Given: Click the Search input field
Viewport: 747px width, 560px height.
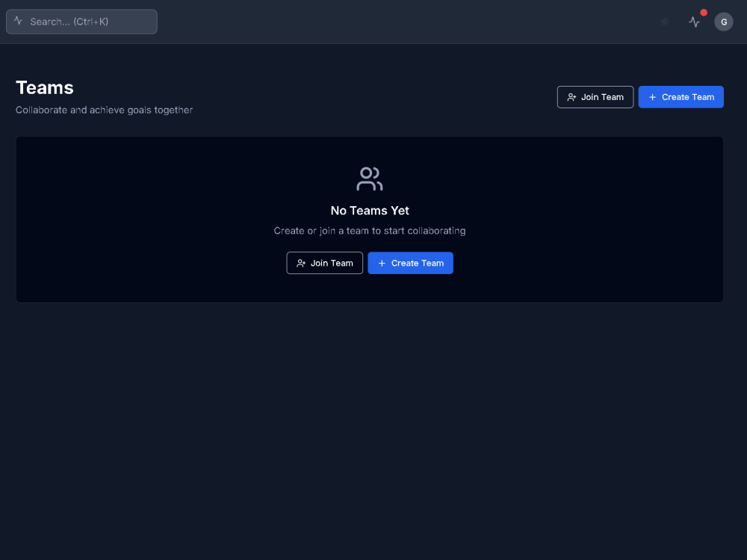Looking at the screenshot, I should pyautogui.click(x=81, y=22).
